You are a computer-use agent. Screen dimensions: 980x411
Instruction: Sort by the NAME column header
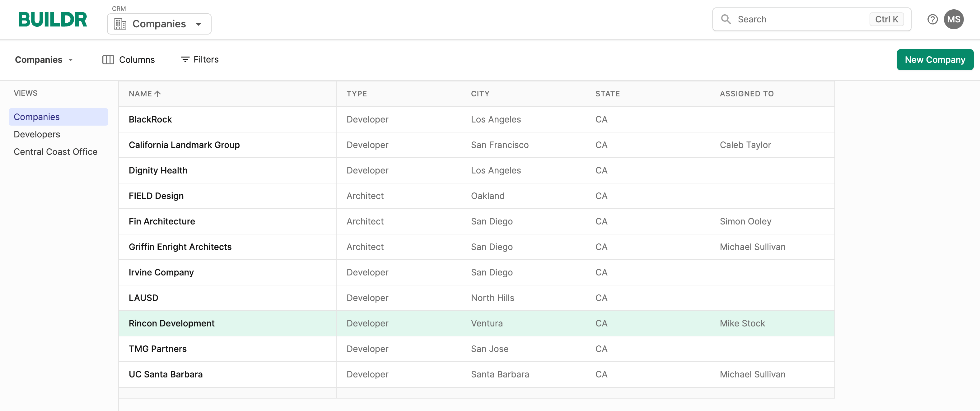(x=140, y=94)
